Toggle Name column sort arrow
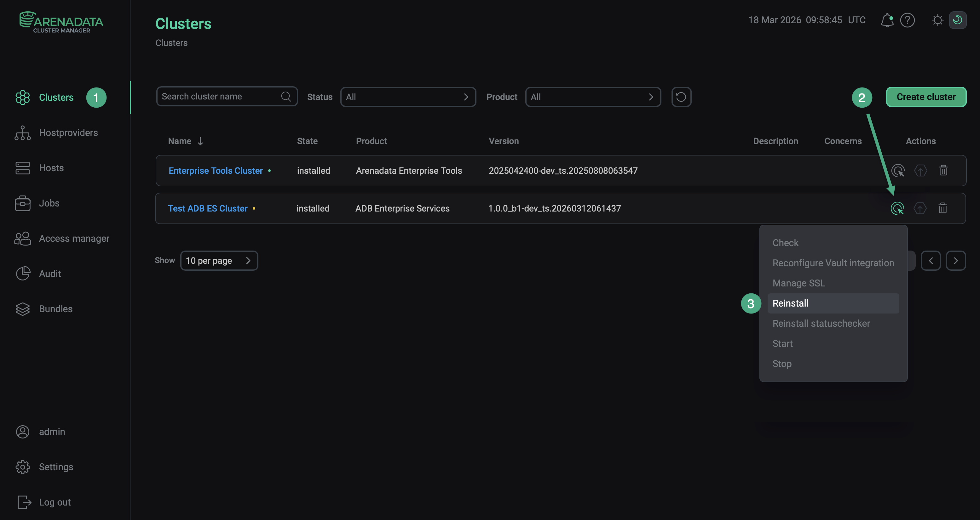The width and height of the screenshot is (980, 520). (x=200, y=141)
